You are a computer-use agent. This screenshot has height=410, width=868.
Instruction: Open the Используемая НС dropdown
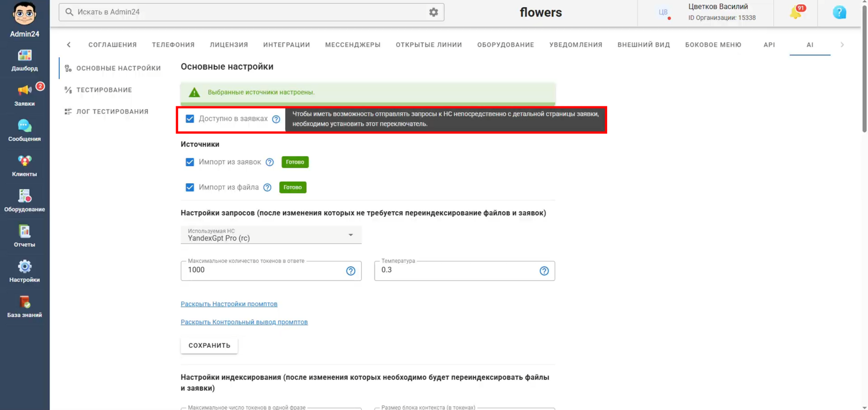[271, 234]
